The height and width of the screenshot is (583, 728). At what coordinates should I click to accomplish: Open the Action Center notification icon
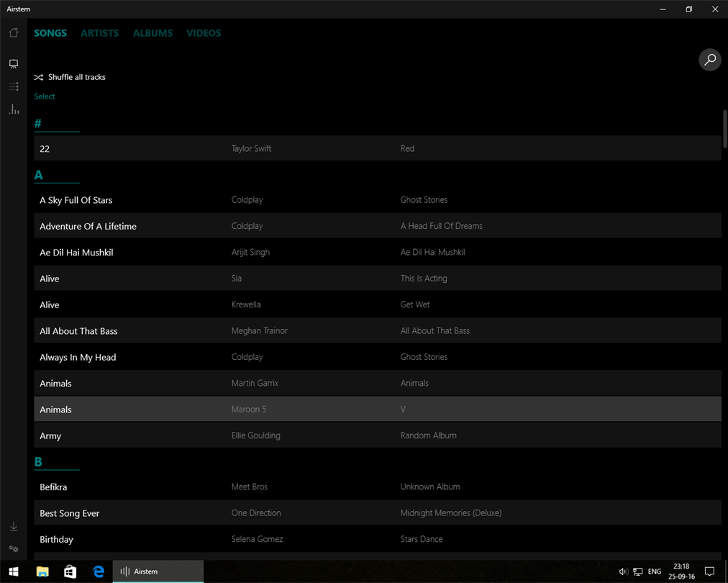click(709, 571)
